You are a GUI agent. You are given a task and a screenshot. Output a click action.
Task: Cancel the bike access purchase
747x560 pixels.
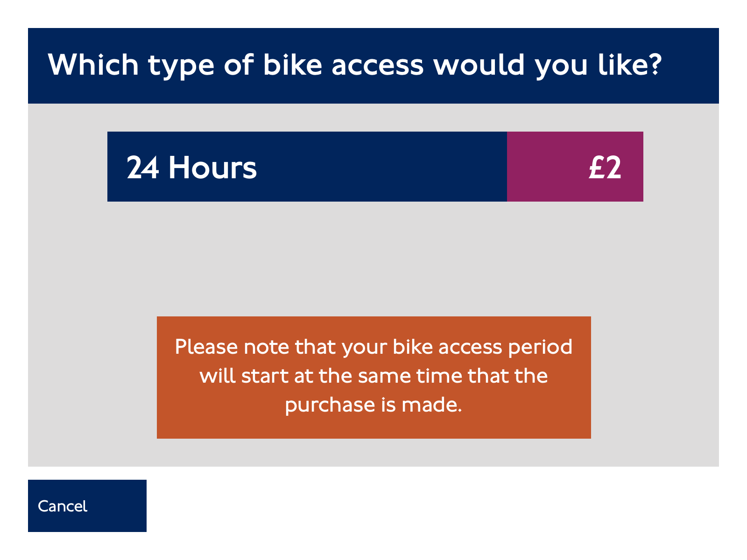point(87,506)
